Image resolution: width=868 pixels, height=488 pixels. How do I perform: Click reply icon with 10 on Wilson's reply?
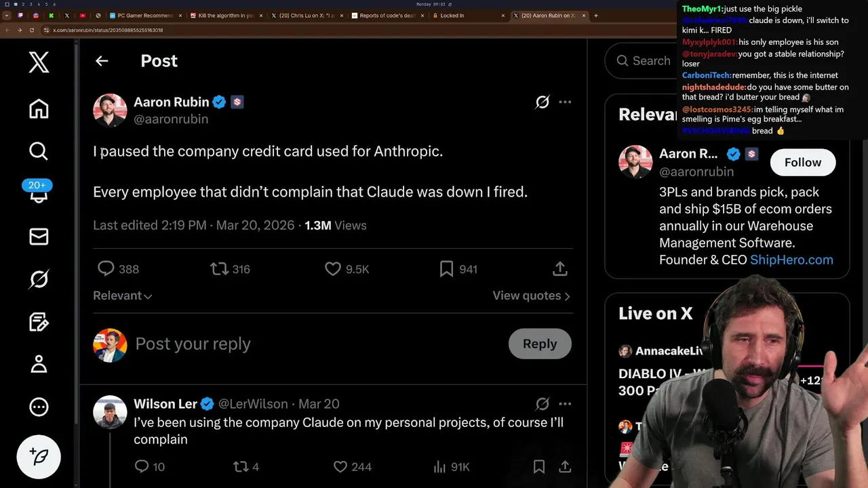point(141,466)
